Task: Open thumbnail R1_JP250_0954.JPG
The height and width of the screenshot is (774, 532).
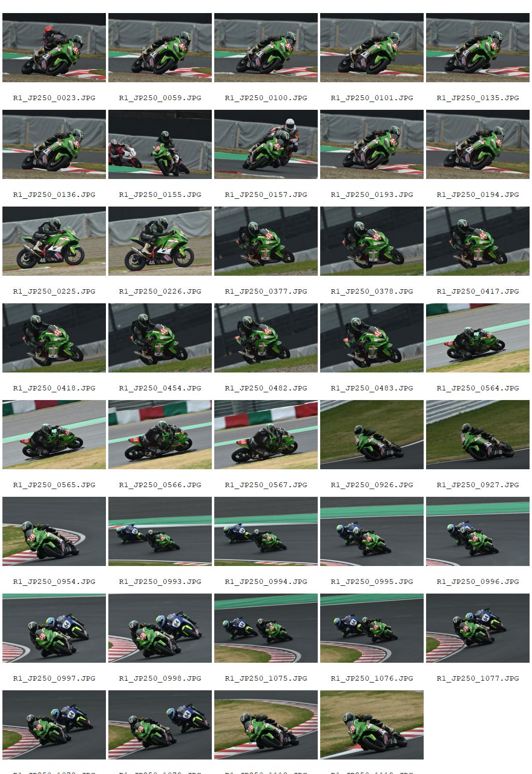Action: [x=54, y=531]
